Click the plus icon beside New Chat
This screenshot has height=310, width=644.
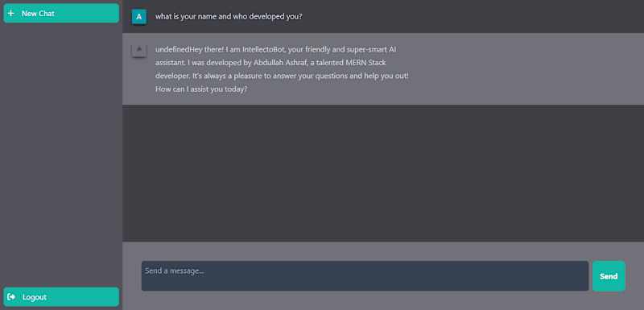tap(10, 13)
